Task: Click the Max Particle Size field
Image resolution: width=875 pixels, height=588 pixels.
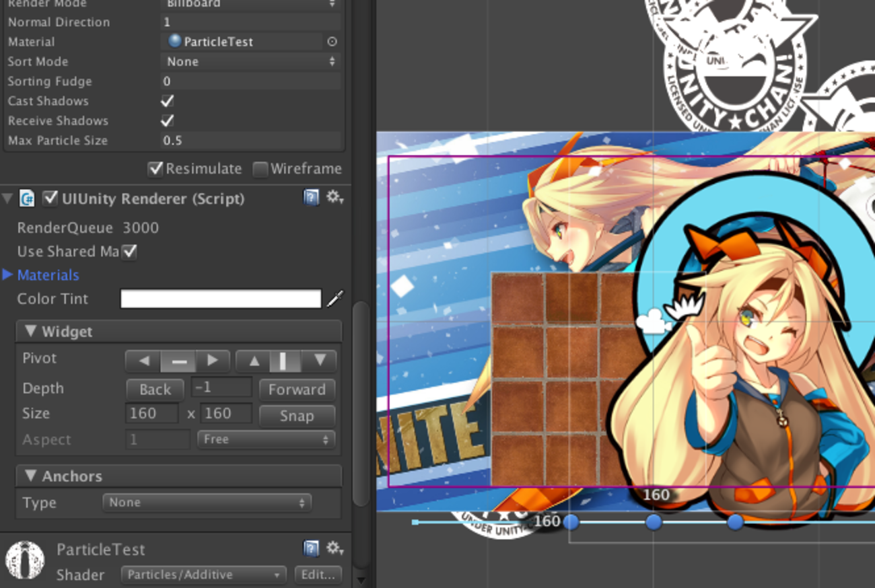Action: pos(250,141)
